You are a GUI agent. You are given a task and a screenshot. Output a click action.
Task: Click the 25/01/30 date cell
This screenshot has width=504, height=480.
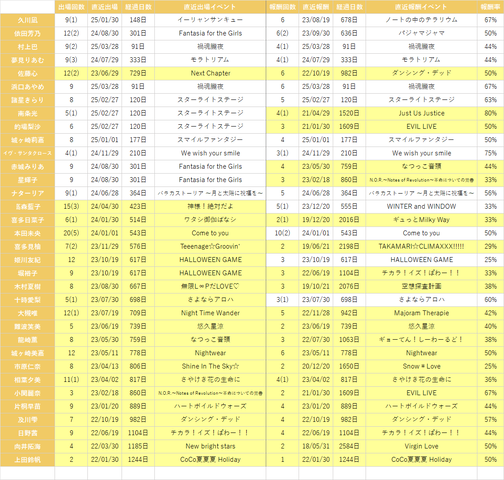[105, 20]
